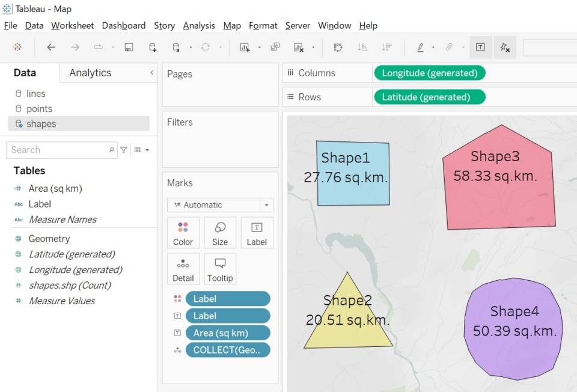Open the Automatic mark type dropdown
This screenshot has height=392, width=577.
266,205
